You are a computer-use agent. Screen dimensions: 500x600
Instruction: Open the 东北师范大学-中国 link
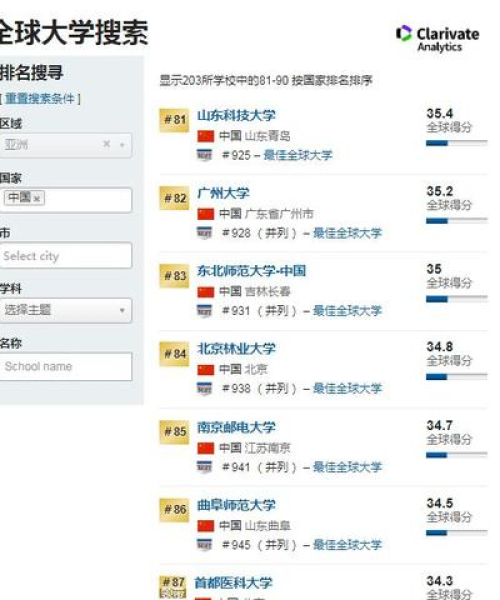[251, 271]
